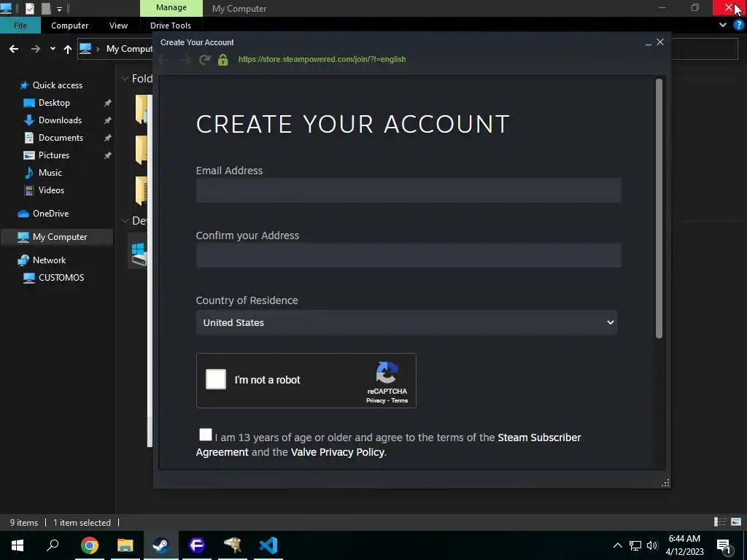Click the Steam taskbar icon
Screen dimensions: 747x560
[161, 545]
